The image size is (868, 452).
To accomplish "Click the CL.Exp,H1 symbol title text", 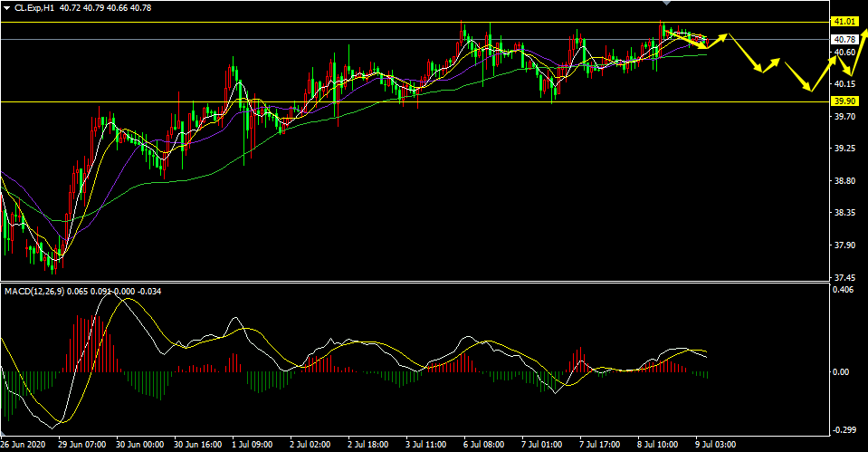I will pos(34,8).
